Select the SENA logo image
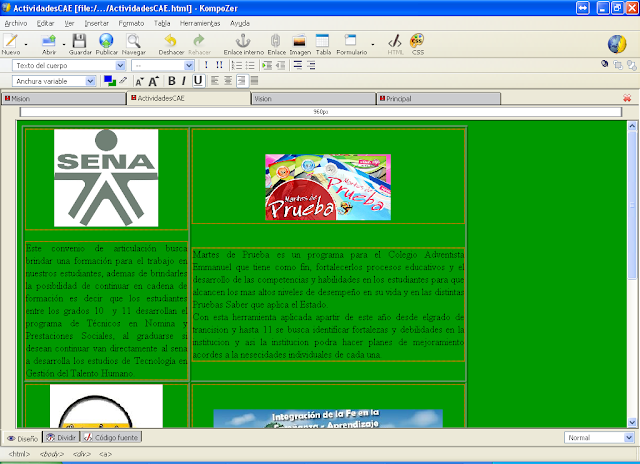Image resolution: width=640 pixels, height=464 pixels. click(106, 178)
